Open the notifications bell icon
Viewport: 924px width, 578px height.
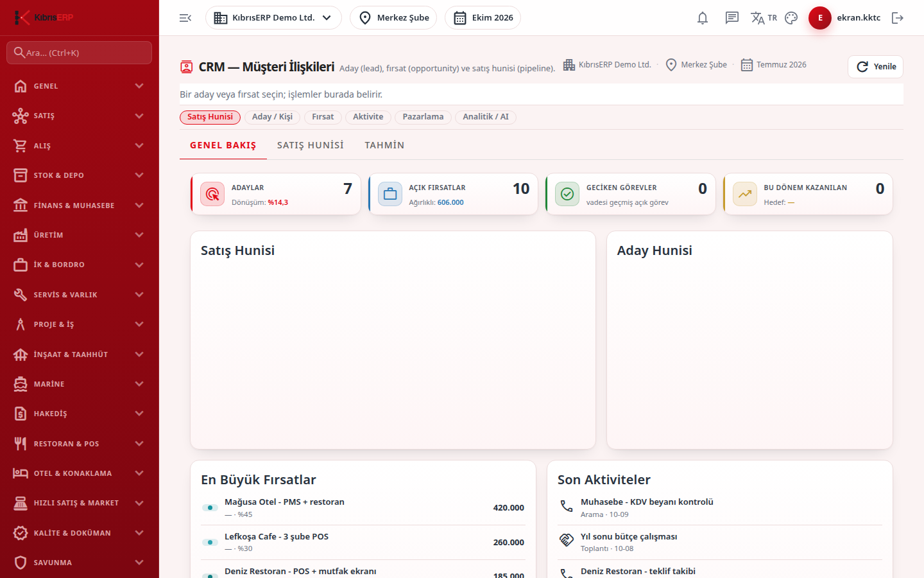coord(703,18)
